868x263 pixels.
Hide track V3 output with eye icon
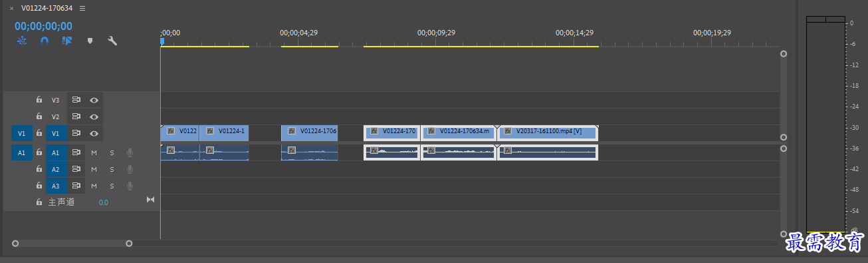coord(94,100)
